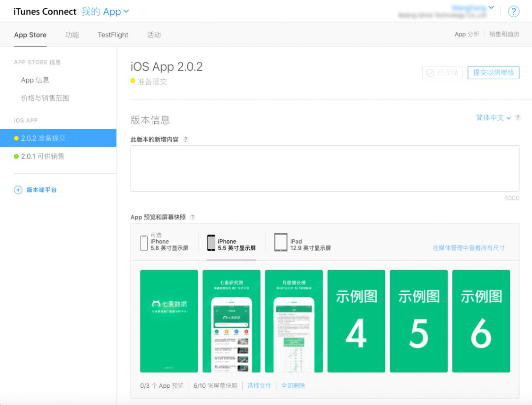Open 销售和趋势 link
Viewport: 532px width, 405px height.
coord(504,34)
